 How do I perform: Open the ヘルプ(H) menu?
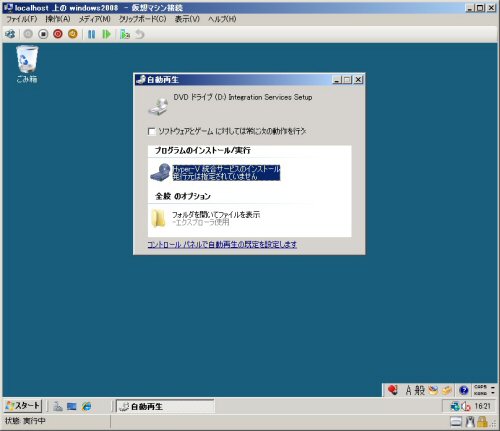pos(222,19)
